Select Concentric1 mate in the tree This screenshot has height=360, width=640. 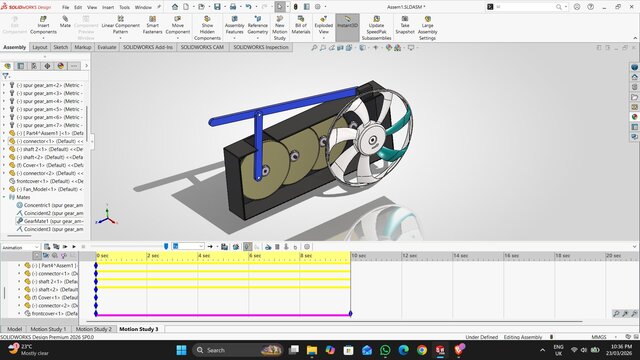click(x=49, y=205)
